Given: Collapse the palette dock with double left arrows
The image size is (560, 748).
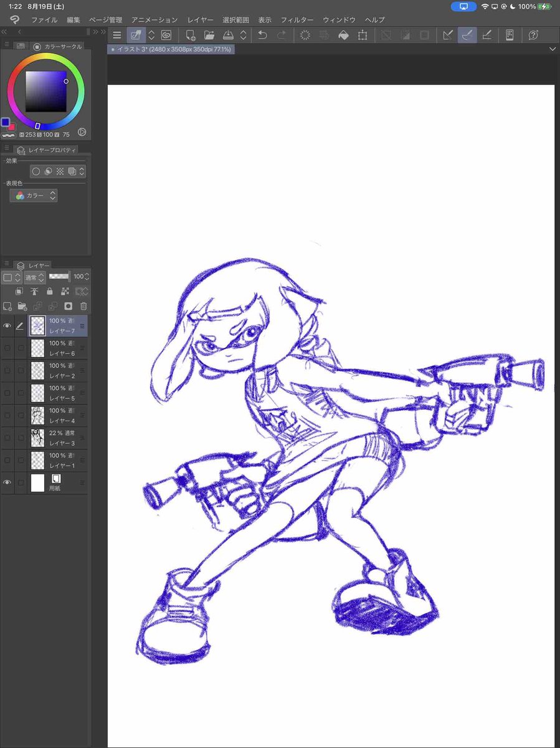Looking at the screenshot, I should coord(5,31).
